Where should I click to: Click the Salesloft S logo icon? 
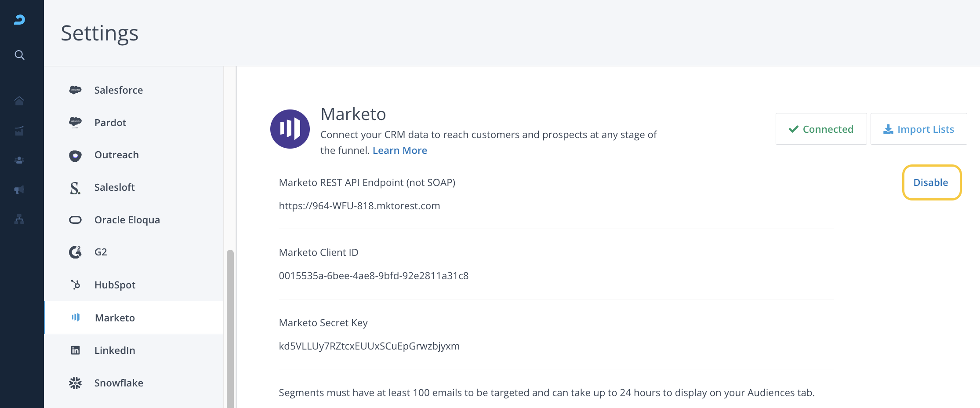(75, 188)
